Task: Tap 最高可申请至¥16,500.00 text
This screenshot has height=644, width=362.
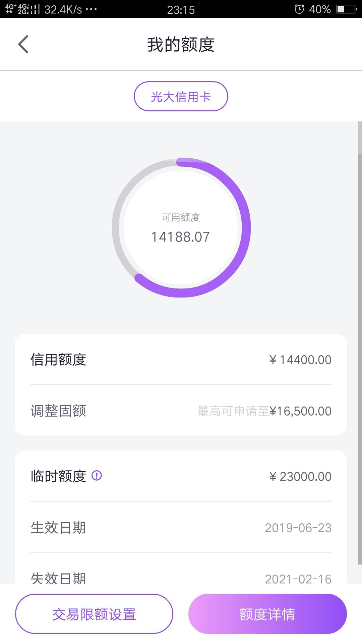Action: pyautogui.click(x=264, y=411)
